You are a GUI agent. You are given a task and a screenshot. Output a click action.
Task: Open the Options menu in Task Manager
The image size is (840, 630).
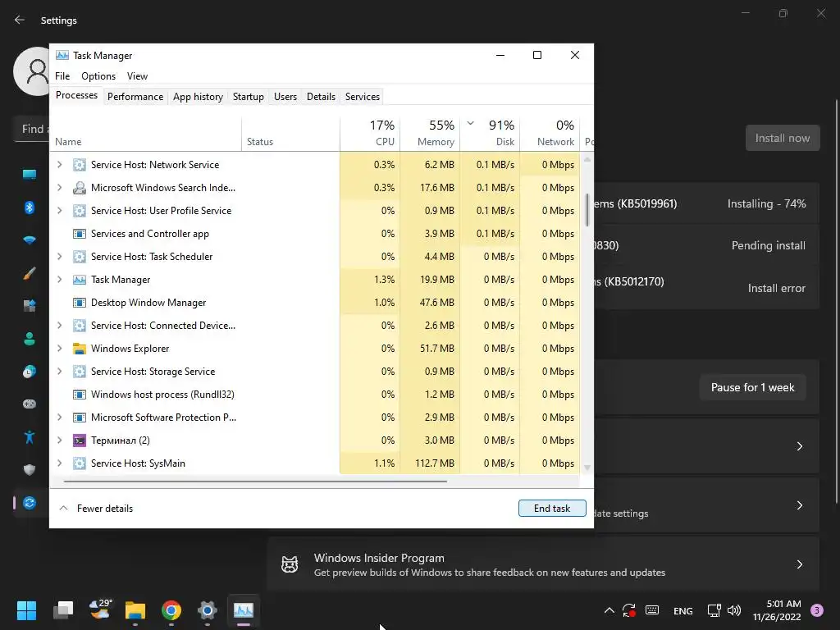(98, 76)
